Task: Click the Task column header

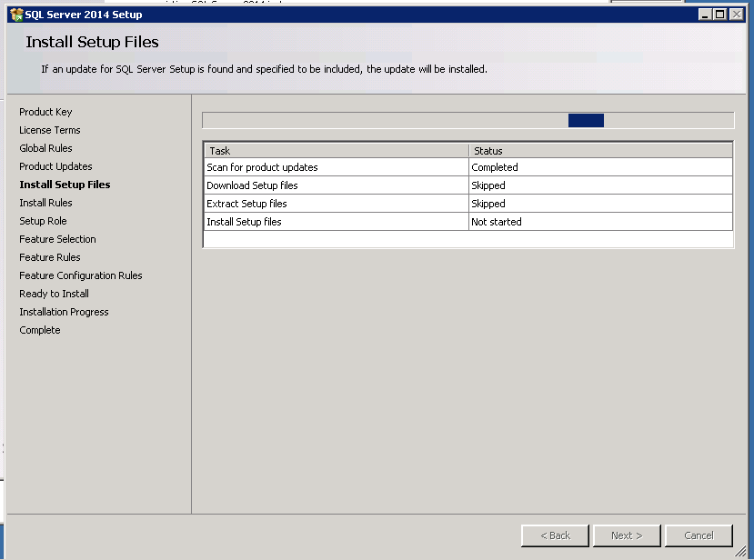Action: (336, 151)
